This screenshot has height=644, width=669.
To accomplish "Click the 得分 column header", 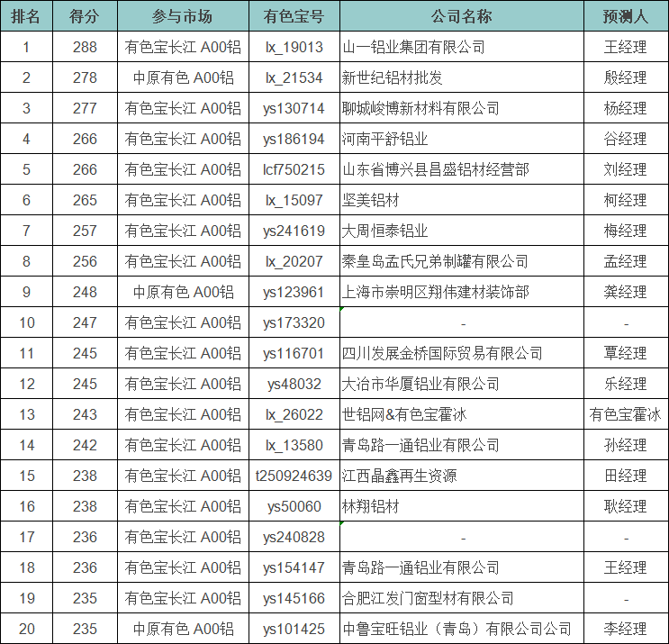I will [x=85, y=16].
